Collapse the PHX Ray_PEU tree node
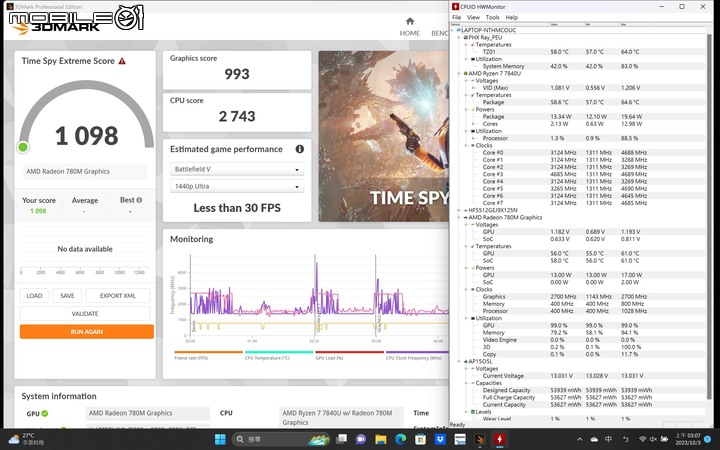 tap(459, 38)
